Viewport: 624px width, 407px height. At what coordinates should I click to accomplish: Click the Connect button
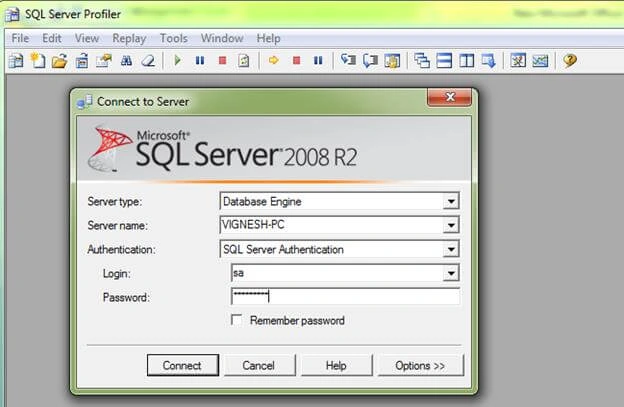183,365
